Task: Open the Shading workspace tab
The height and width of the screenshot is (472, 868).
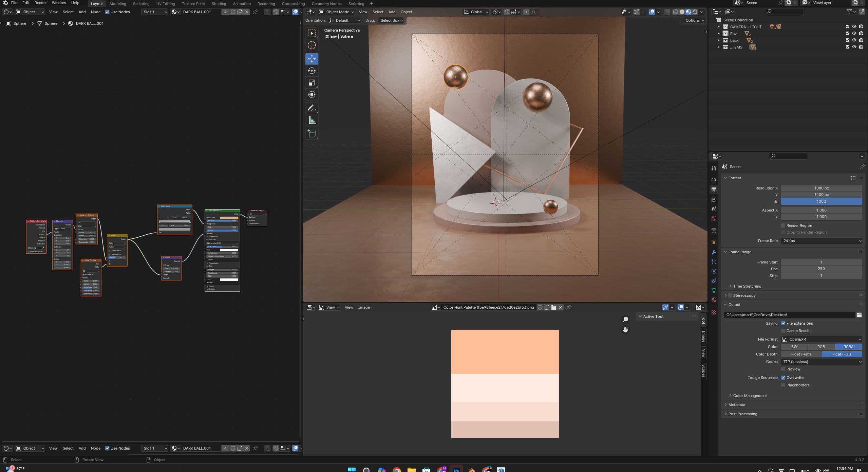Action: click(219, 4)
